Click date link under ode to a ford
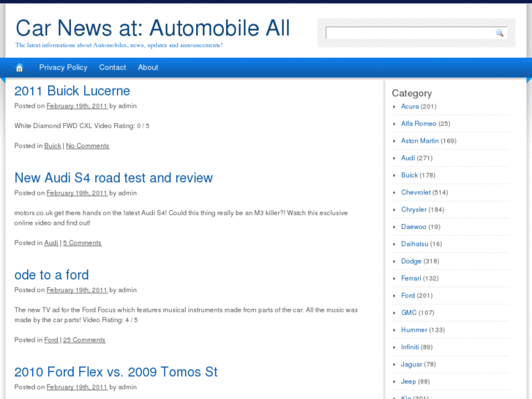This screenshot has width=532, height=399. pos(77,290)
